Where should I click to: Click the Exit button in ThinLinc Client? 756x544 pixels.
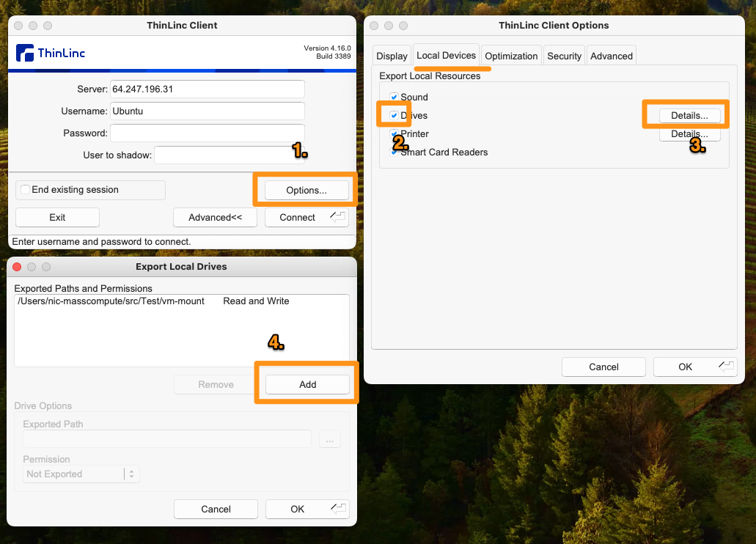(57, 218)
